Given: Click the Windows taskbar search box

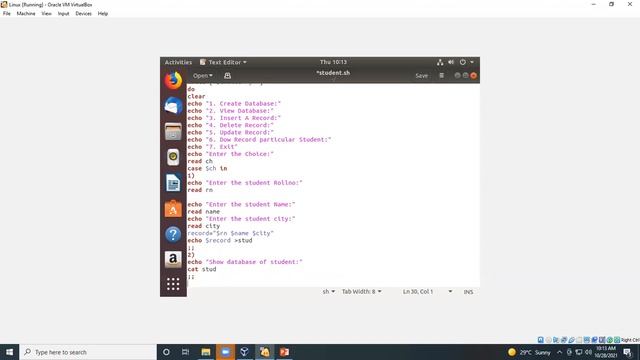Looking at the screenshot, I should pyautogui.click(x=88, y=352).
